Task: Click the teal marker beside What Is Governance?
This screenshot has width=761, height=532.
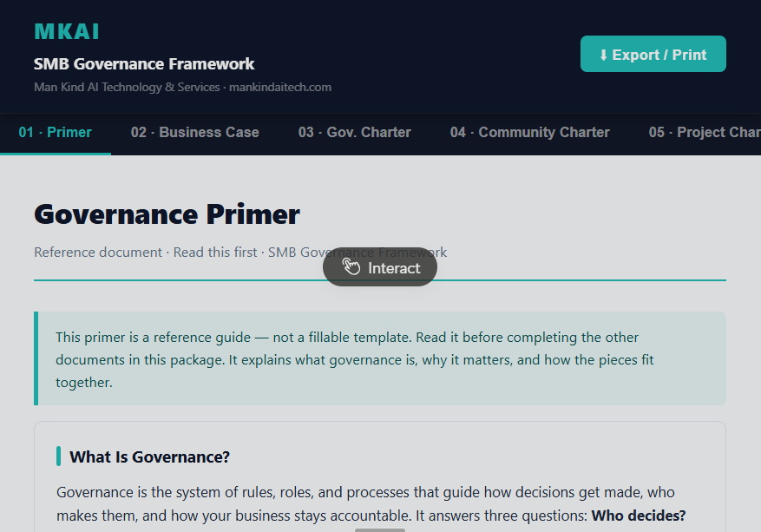Action: pyautogui.click(x=58, y=456)
